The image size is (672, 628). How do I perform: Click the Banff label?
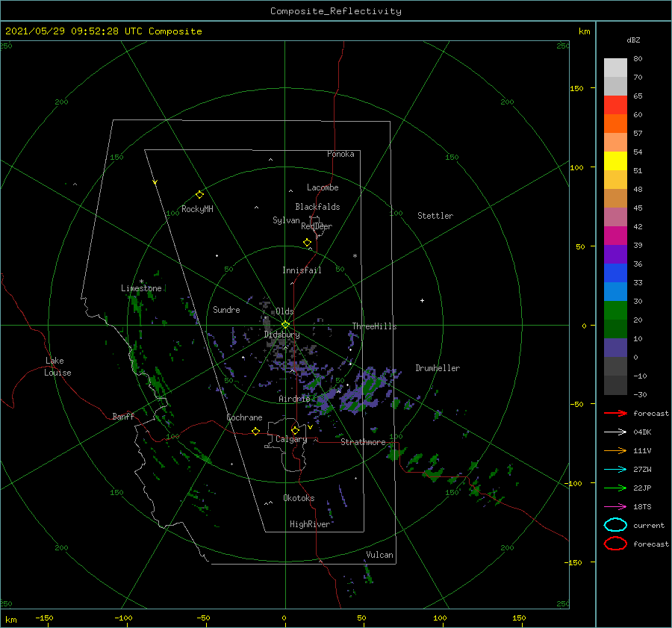(123, 416)
